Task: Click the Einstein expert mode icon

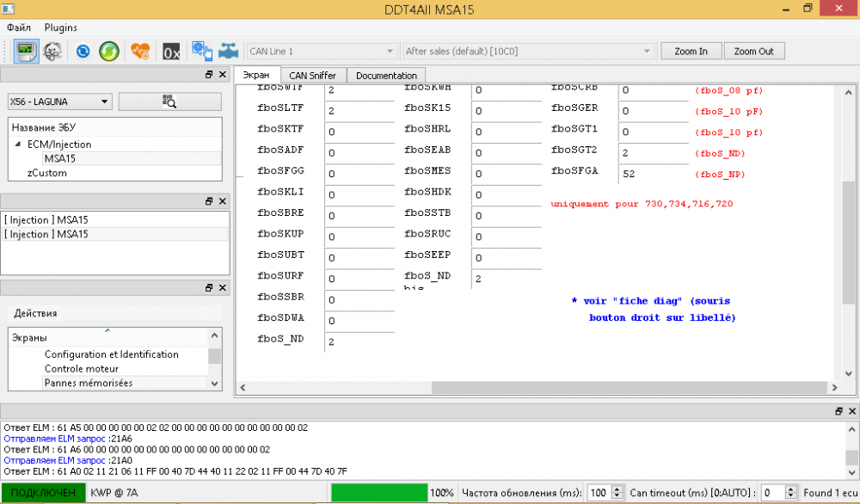Action: pos(52,51)
